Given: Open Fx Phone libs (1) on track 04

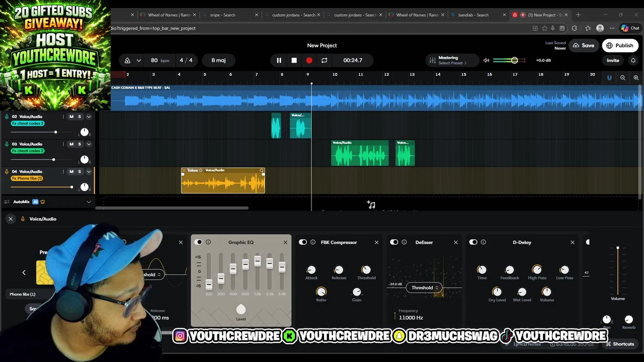Looking at the screenshot, I should pos(27,178).
